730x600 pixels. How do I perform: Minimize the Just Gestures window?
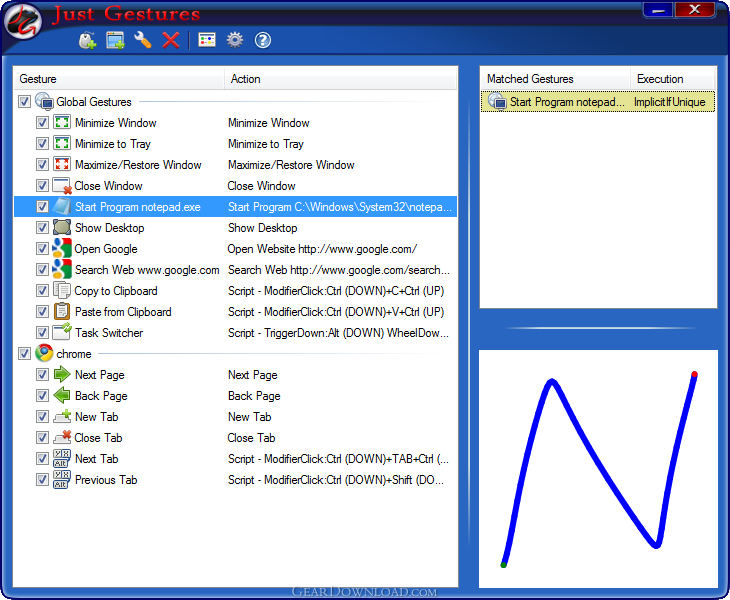(658, 10)
